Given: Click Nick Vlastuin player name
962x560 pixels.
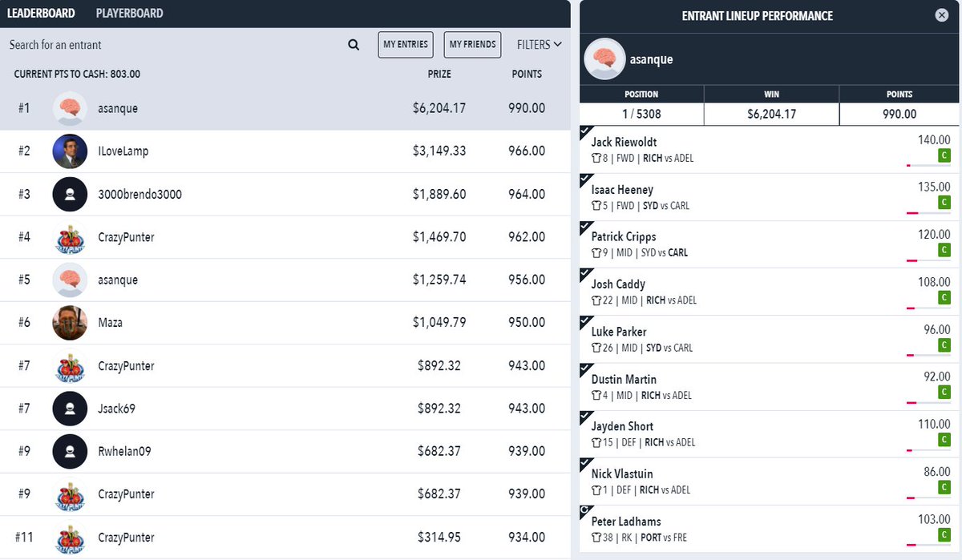Looking at the screenshot, I should point(622,473).
